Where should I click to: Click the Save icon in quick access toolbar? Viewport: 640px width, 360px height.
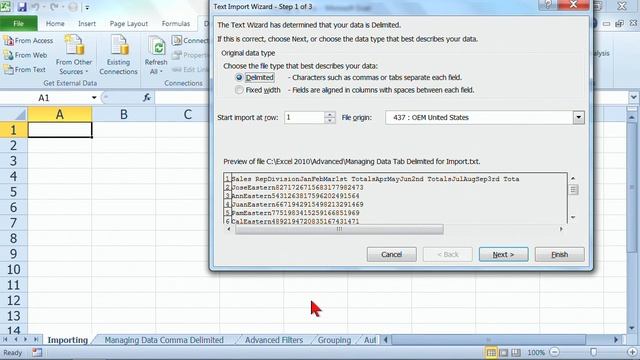point(22,7)
